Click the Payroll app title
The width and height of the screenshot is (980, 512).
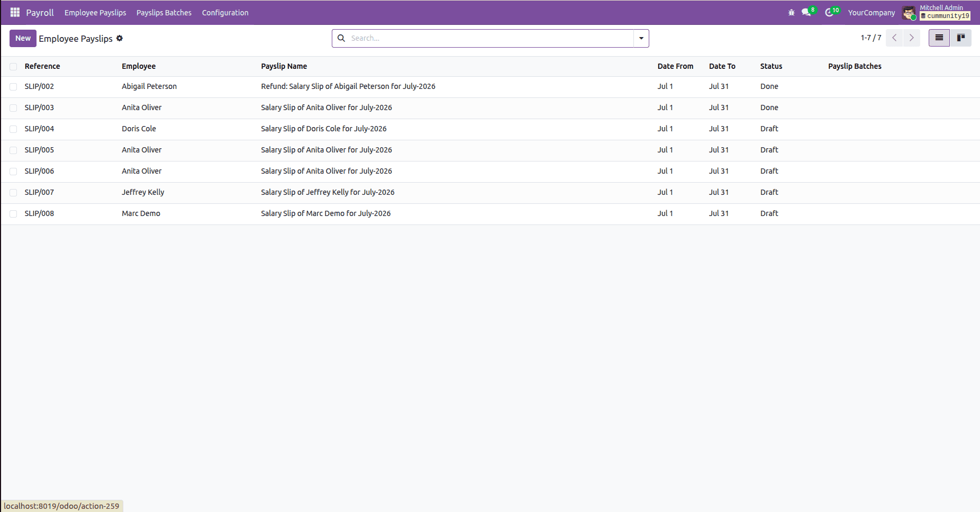(x=40, y=13)
